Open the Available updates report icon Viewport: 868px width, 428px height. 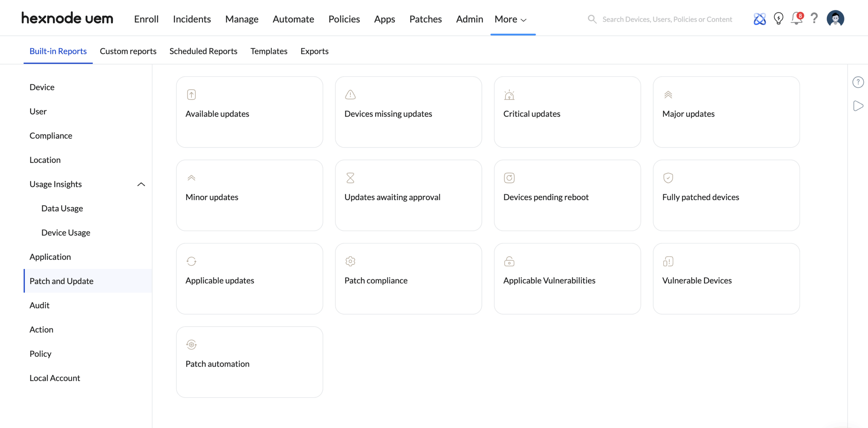coord(191,94)
